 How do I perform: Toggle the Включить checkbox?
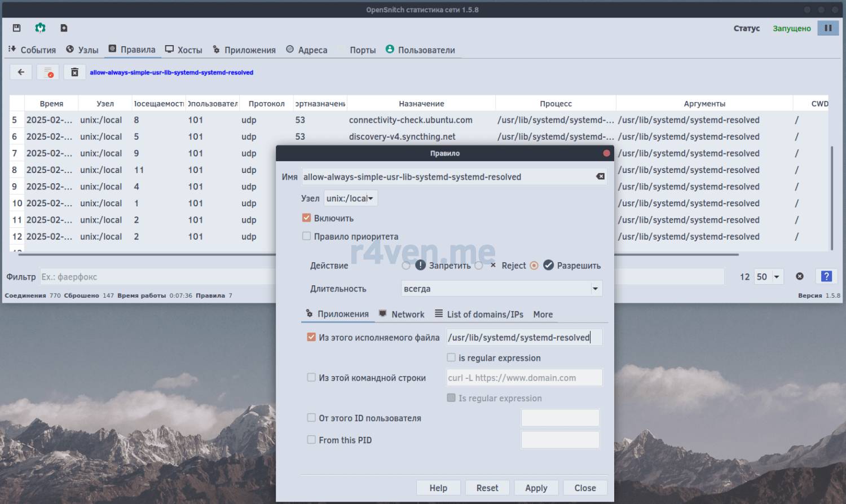click(307, 218)
